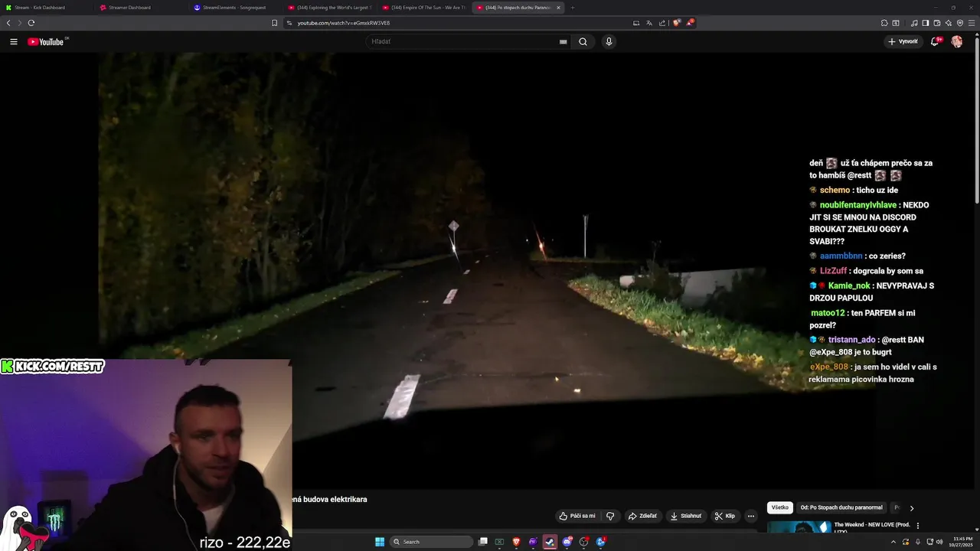Screen dimensions: 980x551
Task: Select the Všetko filter chip
Action: coord(780,507)
